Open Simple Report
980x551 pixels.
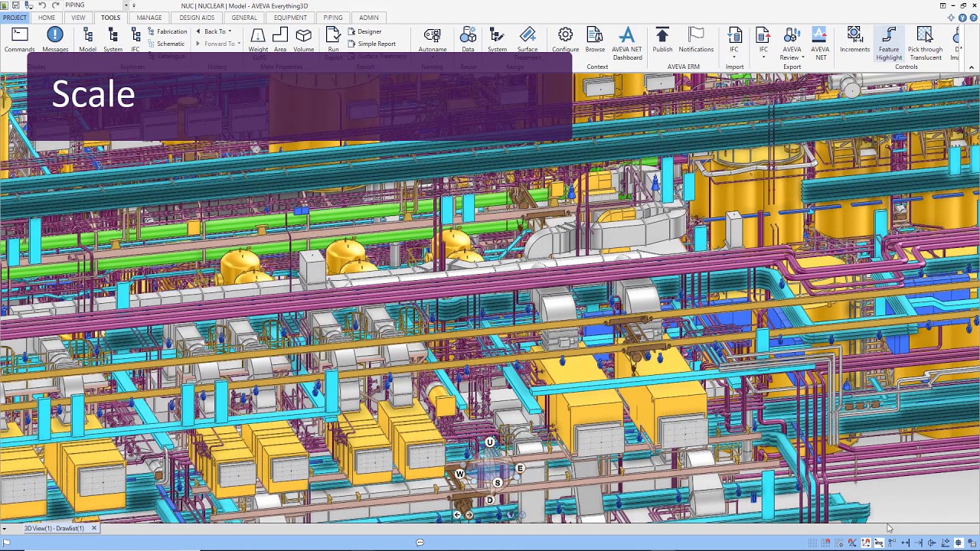(x=371, y=44)
